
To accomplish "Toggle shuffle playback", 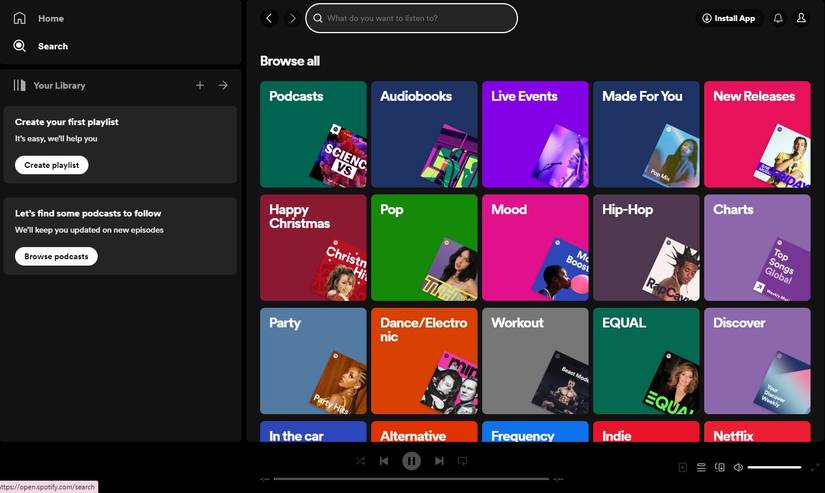I will [x=361, y=461].
